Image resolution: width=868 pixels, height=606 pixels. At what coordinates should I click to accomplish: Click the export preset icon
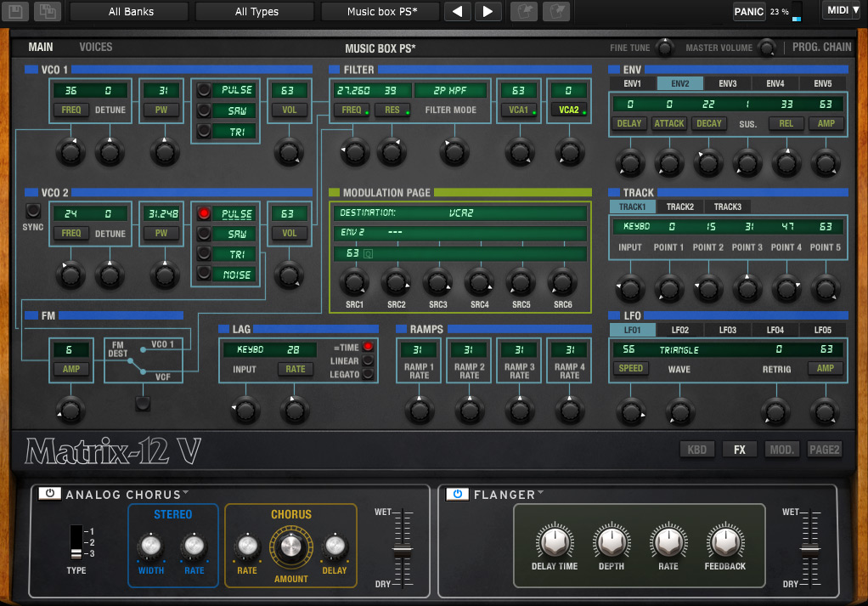click(556, 11)
